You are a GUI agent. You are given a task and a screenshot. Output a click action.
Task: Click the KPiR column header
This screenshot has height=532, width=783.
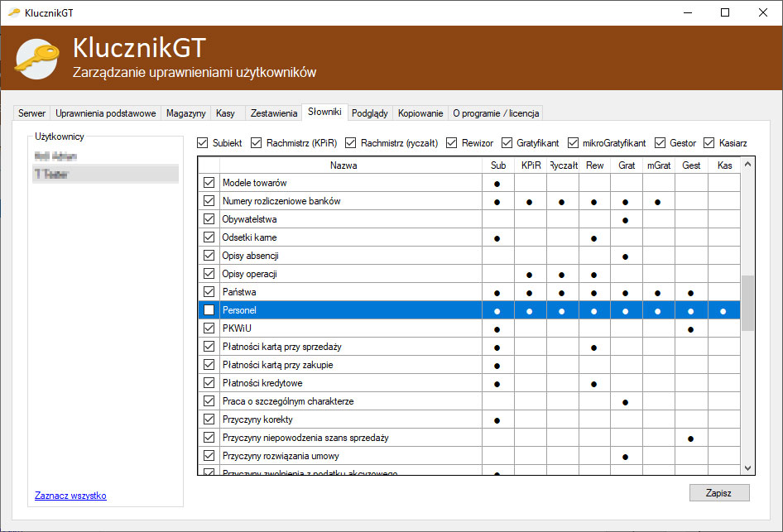pos(531,165)
